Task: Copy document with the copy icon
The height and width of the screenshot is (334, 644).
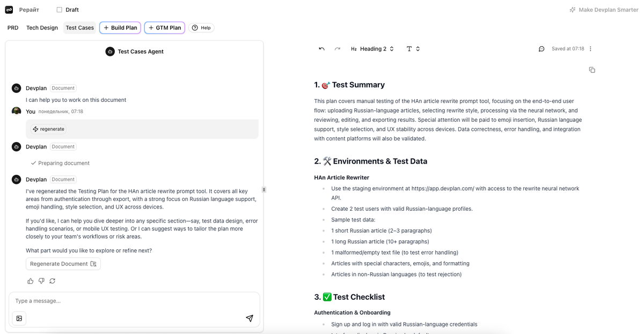Action: pos(592,70)
